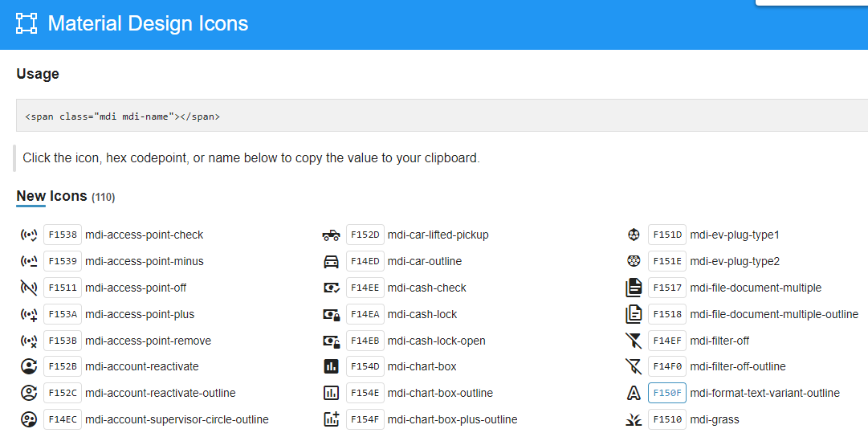The image size is (868, 433).
Task: Copy hex codepoint F1510
Action: pyautogui.click(x=667, y=419)
